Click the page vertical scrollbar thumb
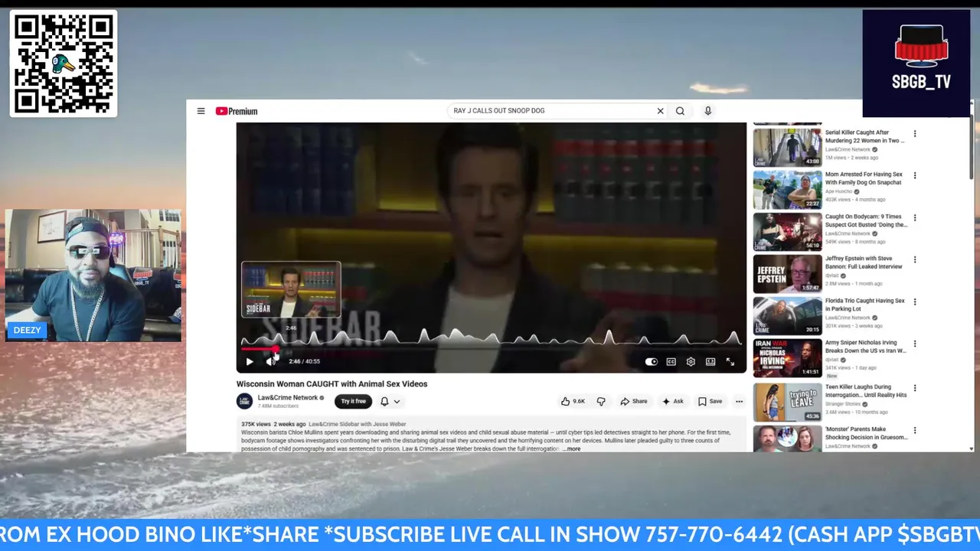 [x=972, y=148]
